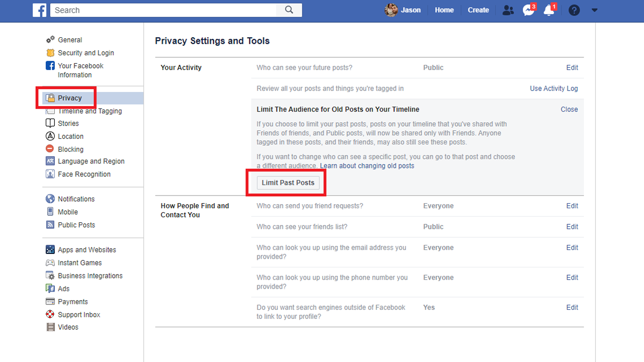Click the Mobile phone icon
The image size is (644, 362).
pos(50,212)
